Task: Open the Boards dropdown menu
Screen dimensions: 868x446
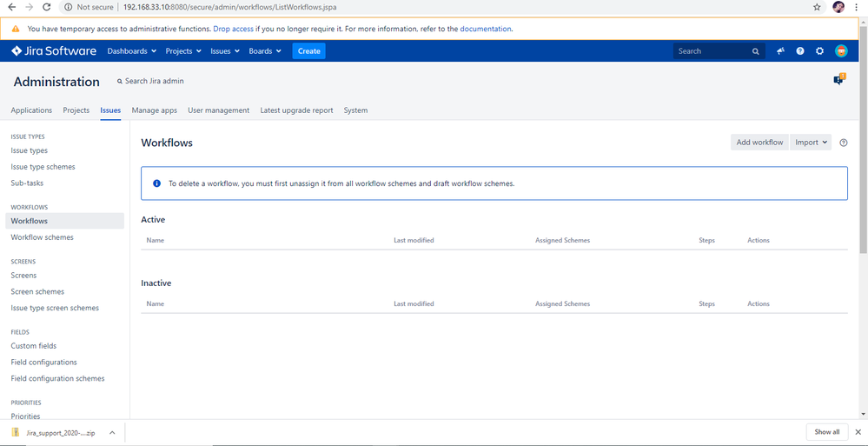Action: click(x=265, y=51)
